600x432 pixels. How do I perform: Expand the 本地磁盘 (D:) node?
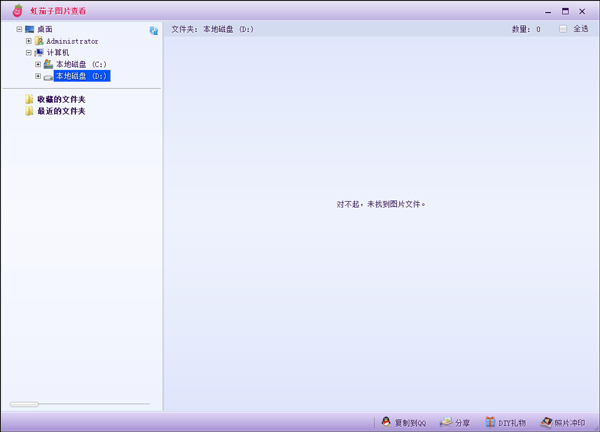tap(38, 76)
